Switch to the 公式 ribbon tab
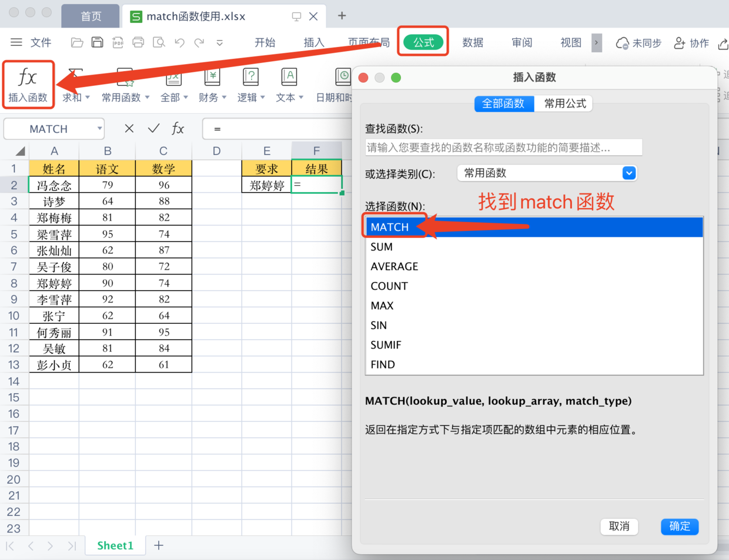 pos(423,42)
